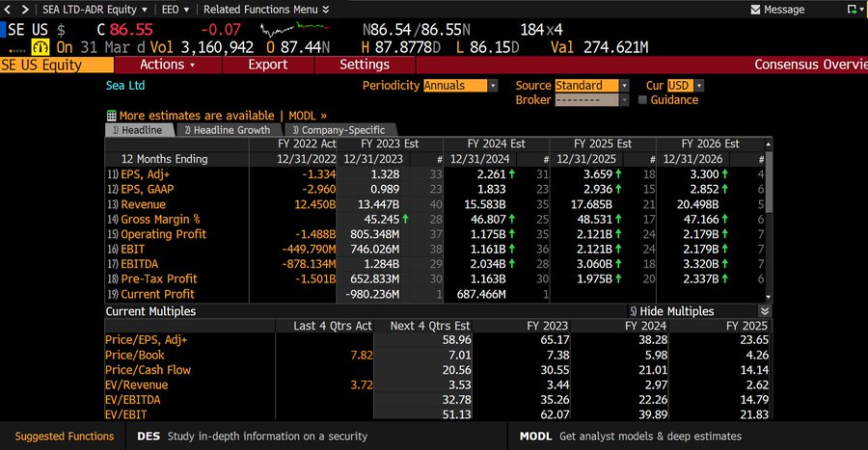Image resolution: width=868 pixels, height=450 pixels.
Task: Click the forward navigation arrow
Action: click(24, 9)
